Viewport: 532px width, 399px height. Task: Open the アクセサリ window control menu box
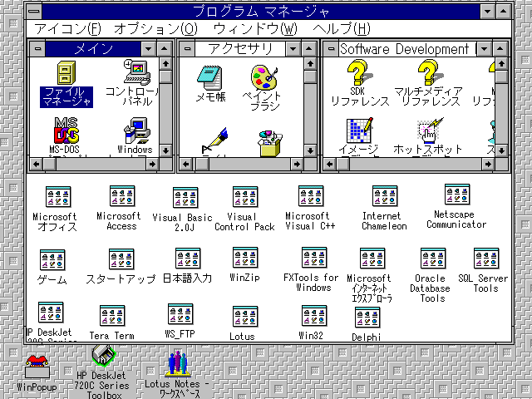tap(189, 49)
